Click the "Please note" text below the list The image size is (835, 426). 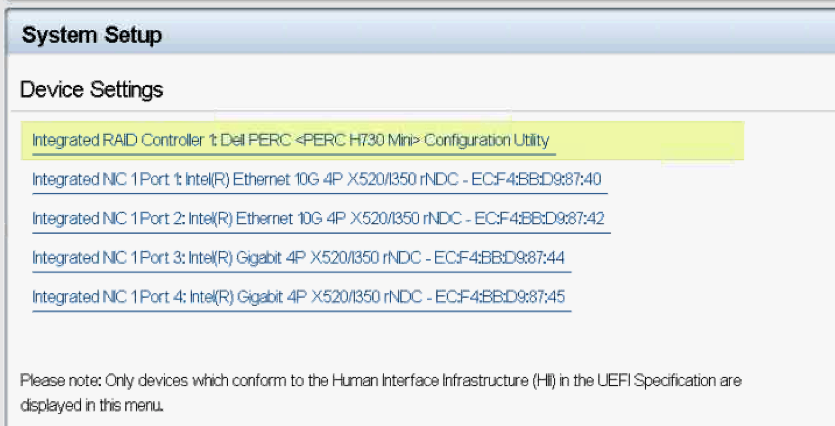tap(50, 382)
